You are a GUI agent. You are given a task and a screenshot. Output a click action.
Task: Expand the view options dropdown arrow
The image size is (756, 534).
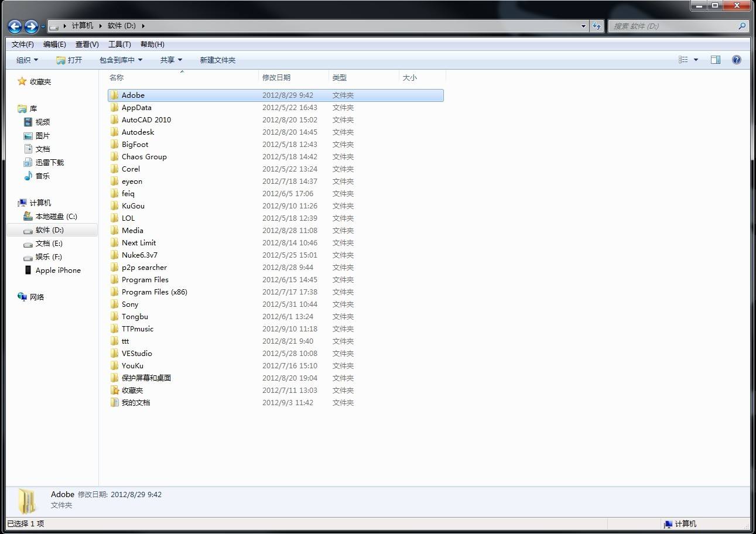pyautogui.click(x=696, y=60)
